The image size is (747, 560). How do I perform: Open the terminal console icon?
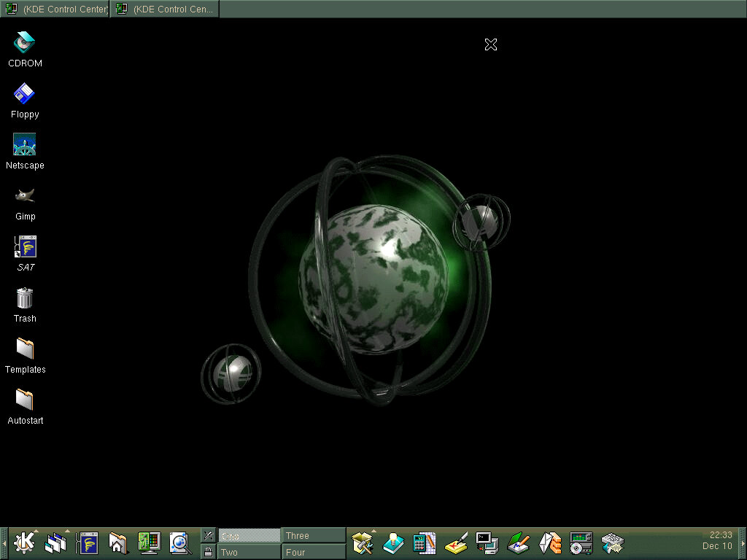click(487, 543)
